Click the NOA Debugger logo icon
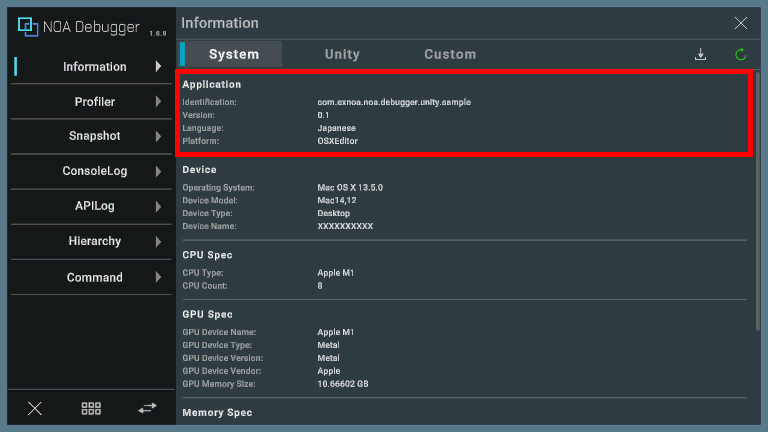 [x=28, y=26]
